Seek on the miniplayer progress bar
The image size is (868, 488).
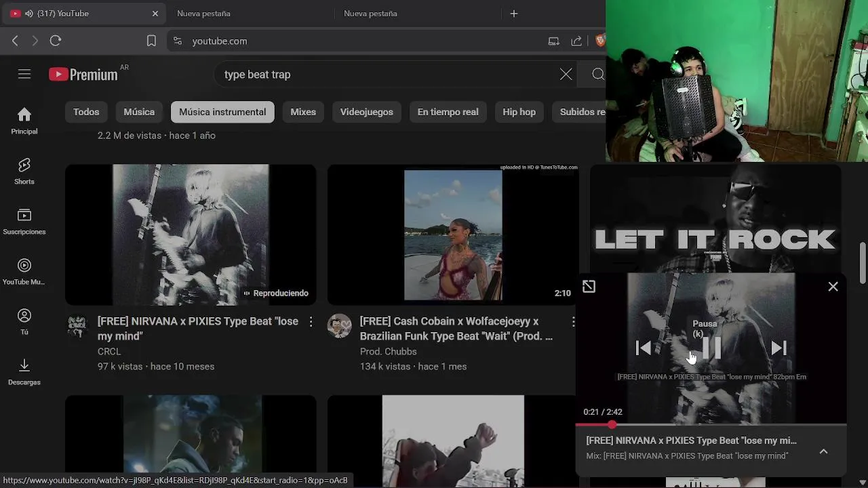(x=711, y=425)
